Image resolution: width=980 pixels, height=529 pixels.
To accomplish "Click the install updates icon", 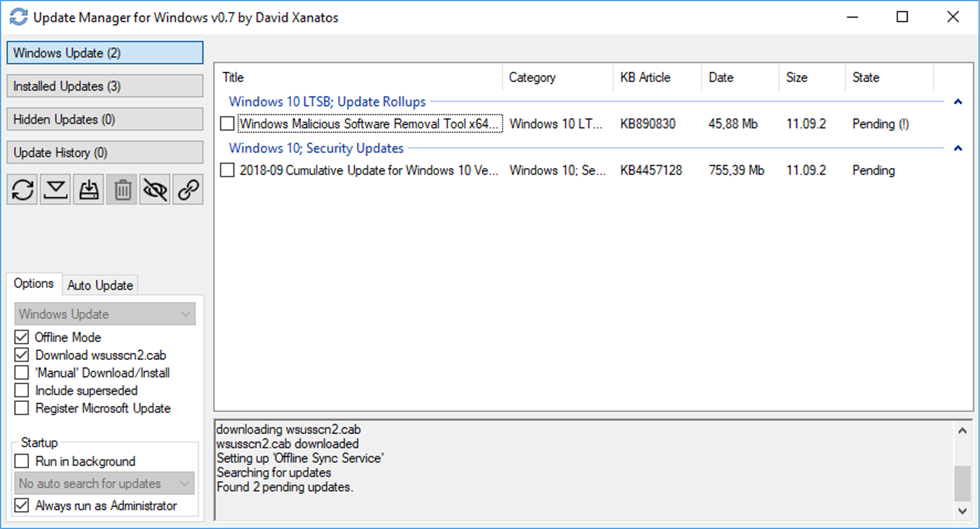I will (89, 189).
